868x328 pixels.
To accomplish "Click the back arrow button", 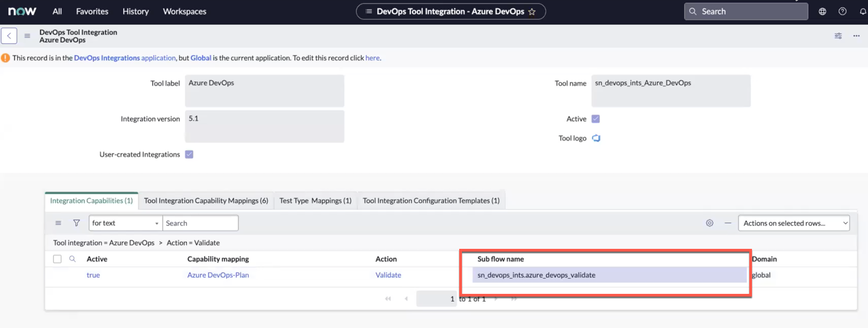I will pos(9,36).
